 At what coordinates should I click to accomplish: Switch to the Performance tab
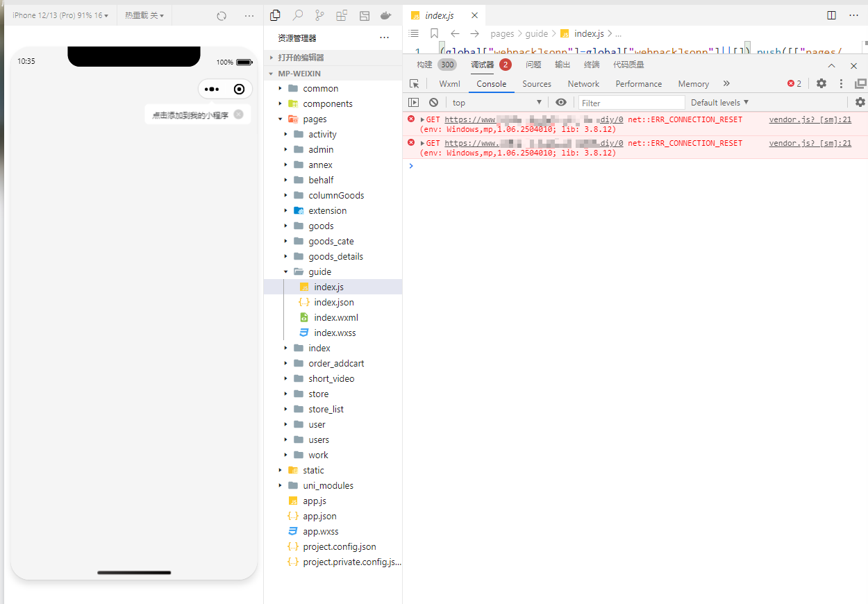tap(639, 83)
